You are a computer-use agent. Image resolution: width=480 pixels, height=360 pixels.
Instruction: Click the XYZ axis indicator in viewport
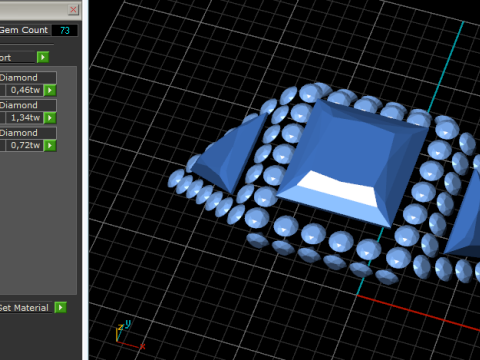pyautogui.click(x=130, y=335)
